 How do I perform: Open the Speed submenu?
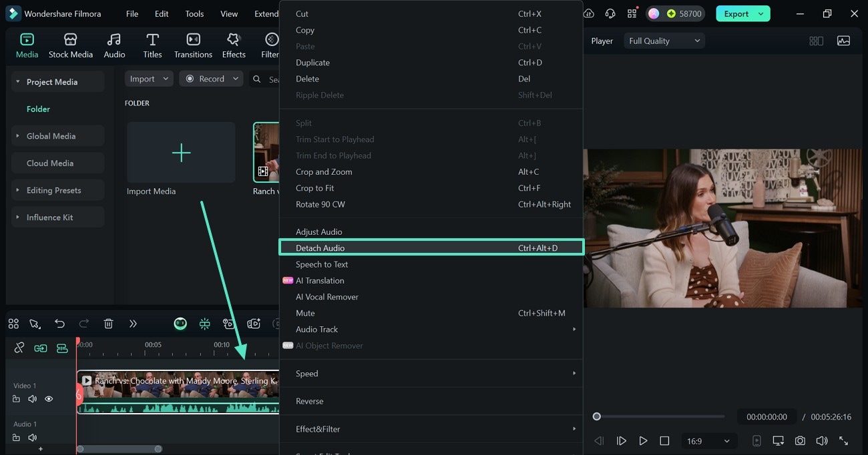(431, 374)
